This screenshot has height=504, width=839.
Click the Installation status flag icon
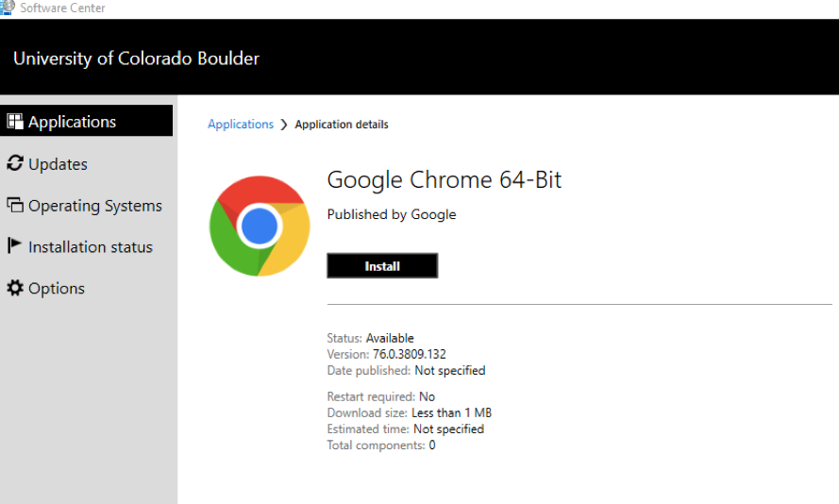point(14,245)
